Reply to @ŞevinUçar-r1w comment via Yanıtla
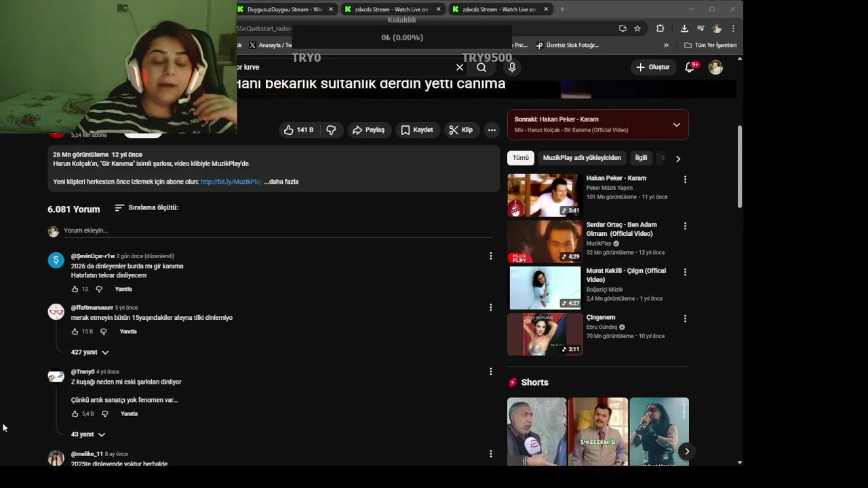This screenshot has height=488, width=868. click(123, 289)
